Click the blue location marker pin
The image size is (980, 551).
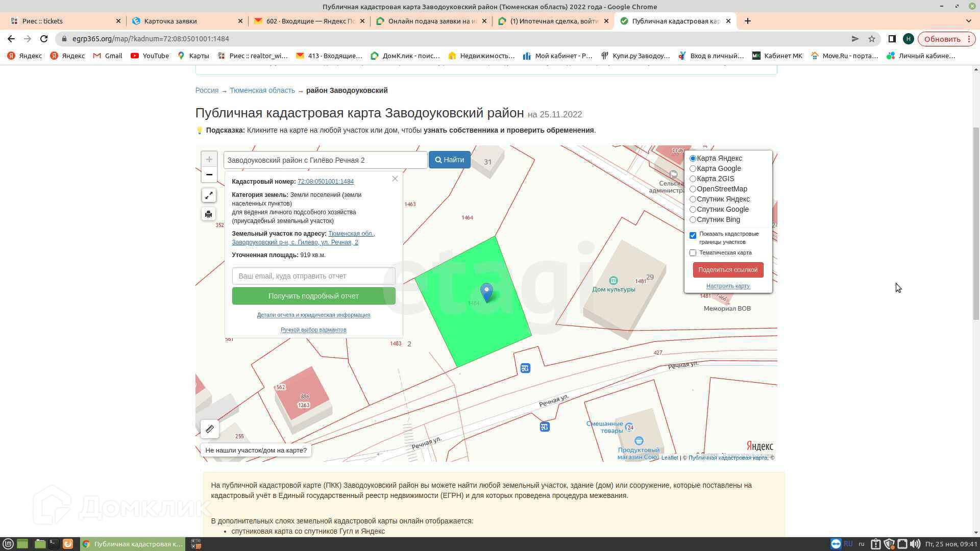pyautogui.click(x=487, y=292)
